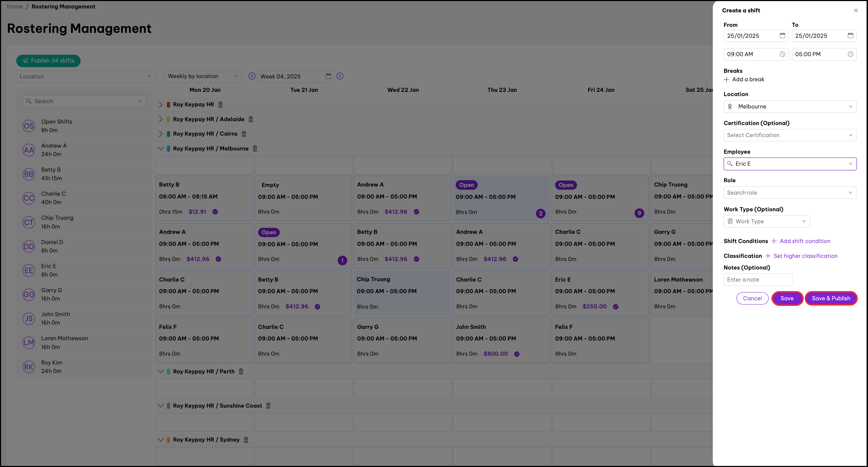Open the To date calendar picker
The height and width of the screenshot is (467, 868).
(x=850, y=36)
